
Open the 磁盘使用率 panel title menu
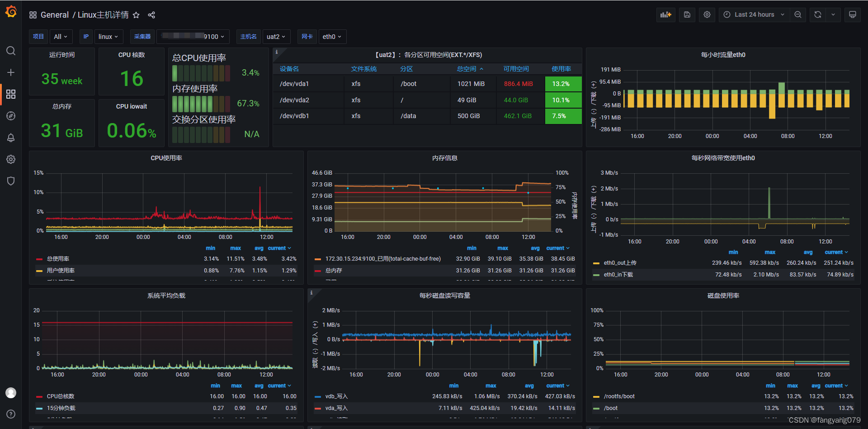(723, 296)
